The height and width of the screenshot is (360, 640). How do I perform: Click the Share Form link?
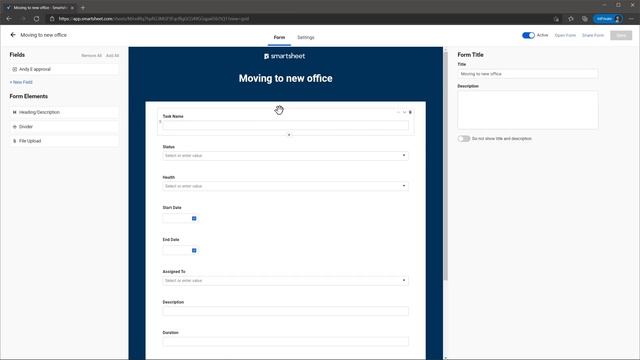click(593, 36)
